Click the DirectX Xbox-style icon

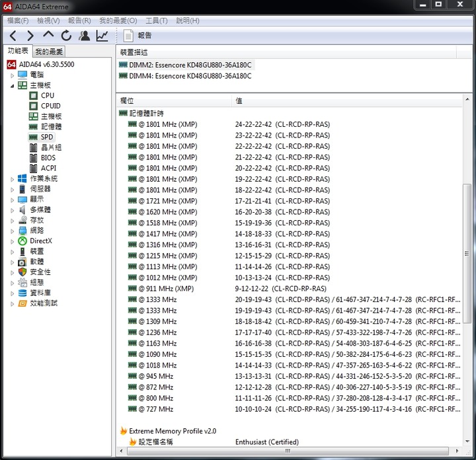click(x=22, y=241)
